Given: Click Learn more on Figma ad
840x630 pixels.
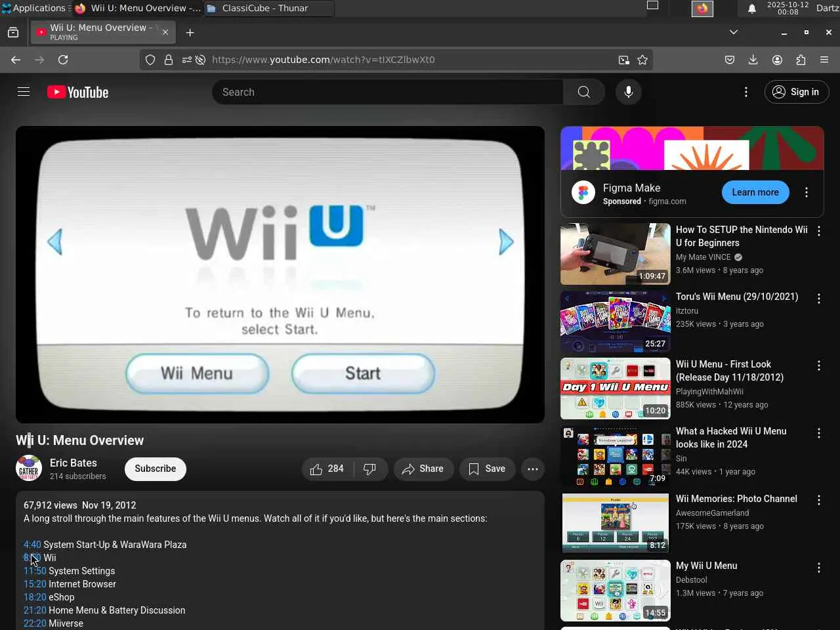Looking at the screenshot, I should point(755,192).
